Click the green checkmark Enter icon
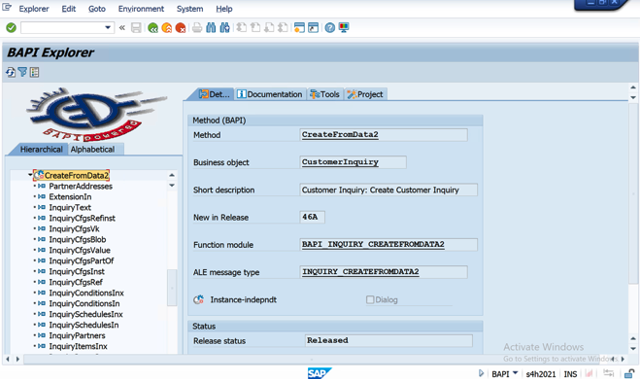The width and height of the screenshot is (640, 379). [11, 28]
